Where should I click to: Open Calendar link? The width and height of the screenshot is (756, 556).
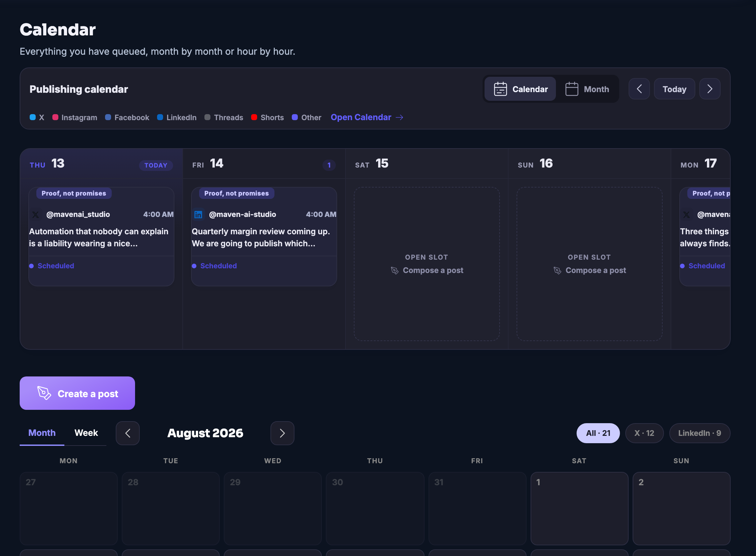(x=367, y=117)
